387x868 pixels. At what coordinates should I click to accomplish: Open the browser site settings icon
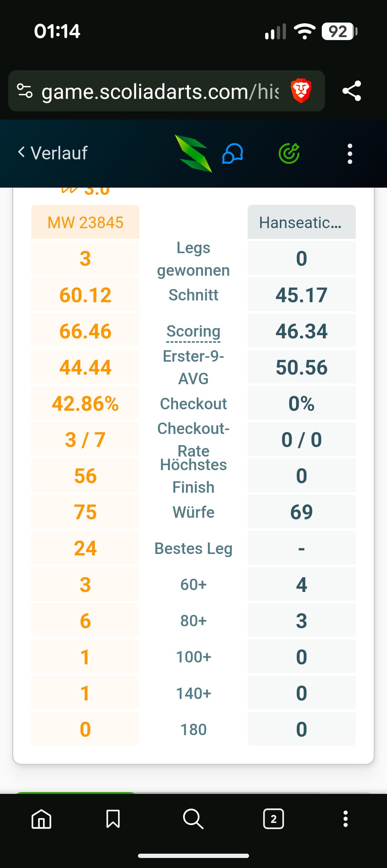tap(25, 91)
